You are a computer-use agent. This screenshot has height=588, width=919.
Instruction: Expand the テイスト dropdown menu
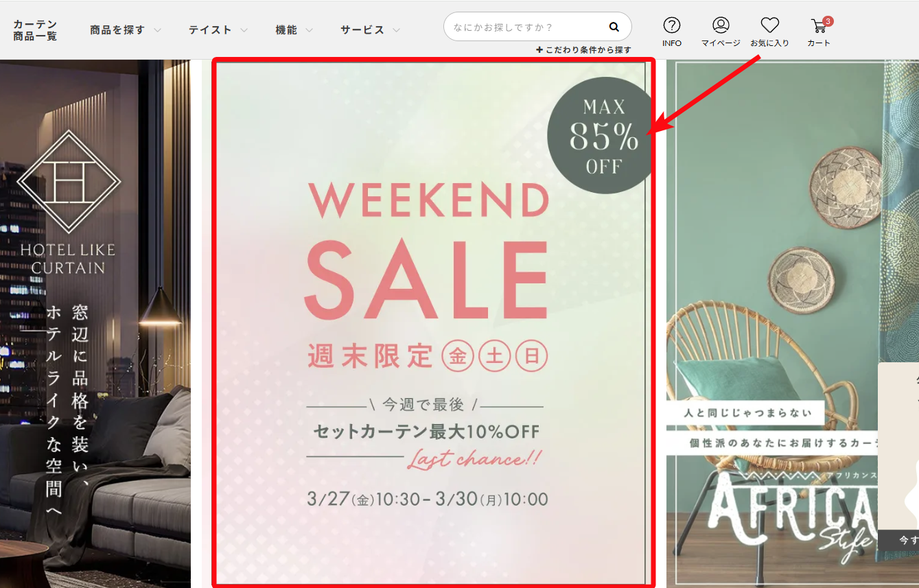click(x=218, y=30)
